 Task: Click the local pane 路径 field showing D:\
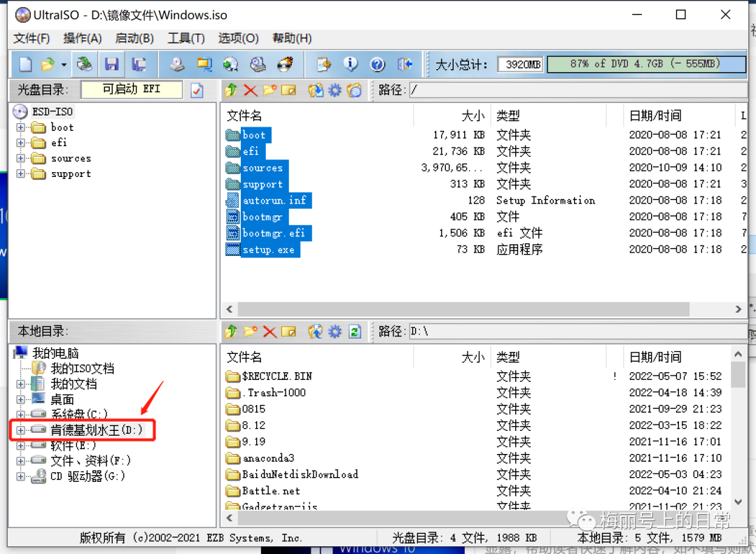pyautogui.click(x=578, y=332)
